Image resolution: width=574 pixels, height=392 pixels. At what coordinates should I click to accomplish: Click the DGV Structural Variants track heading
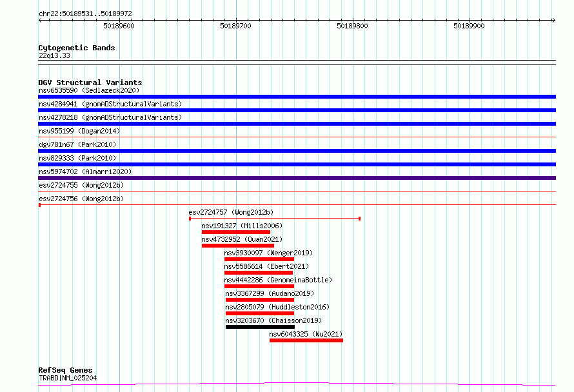click(90, 83)
